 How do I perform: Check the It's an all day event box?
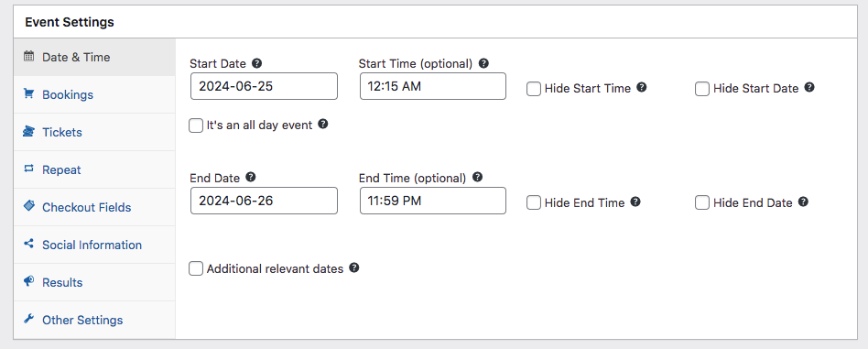(x=196, y=125)
